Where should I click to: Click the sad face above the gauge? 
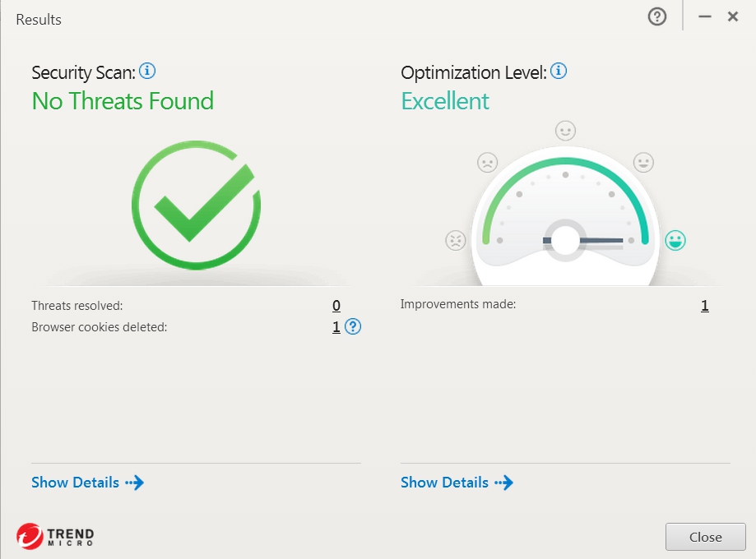point(488,163)
